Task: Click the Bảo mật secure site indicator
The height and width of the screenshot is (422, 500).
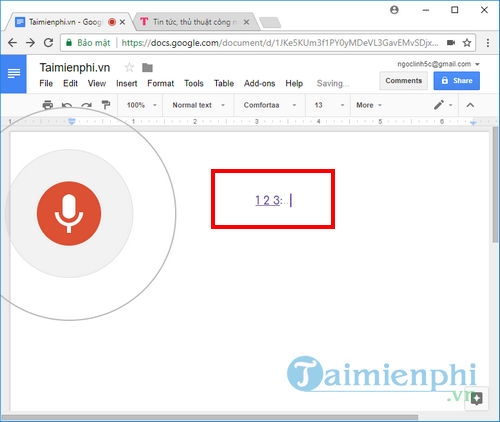Action: pos(88,43)
